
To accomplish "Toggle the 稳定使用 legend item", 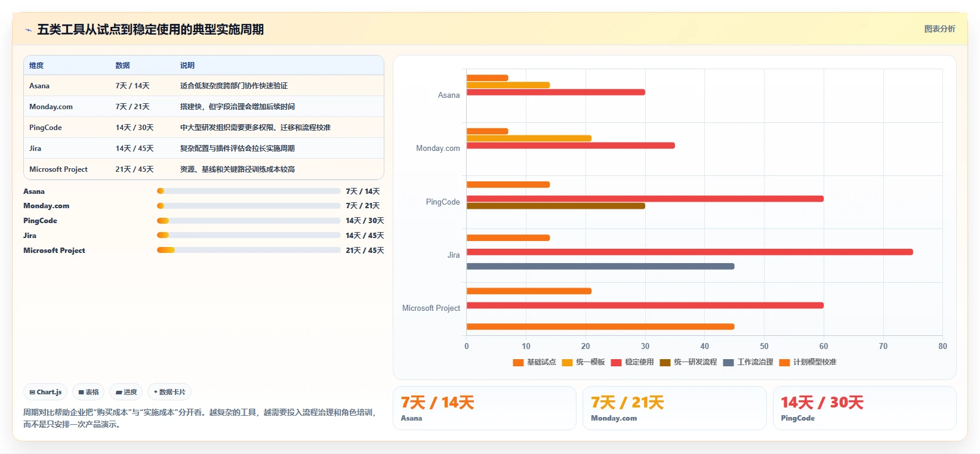I will 632,362.
